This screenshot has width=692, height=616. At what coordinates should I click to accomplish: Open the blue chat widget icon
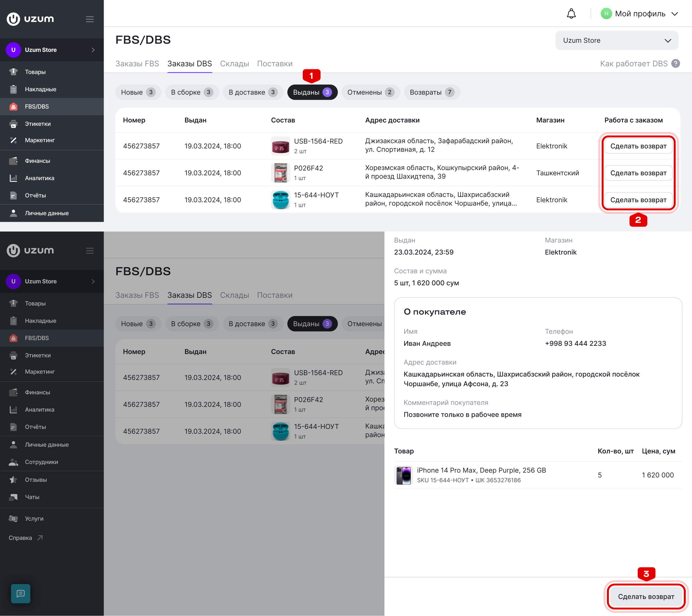[21, 593]
